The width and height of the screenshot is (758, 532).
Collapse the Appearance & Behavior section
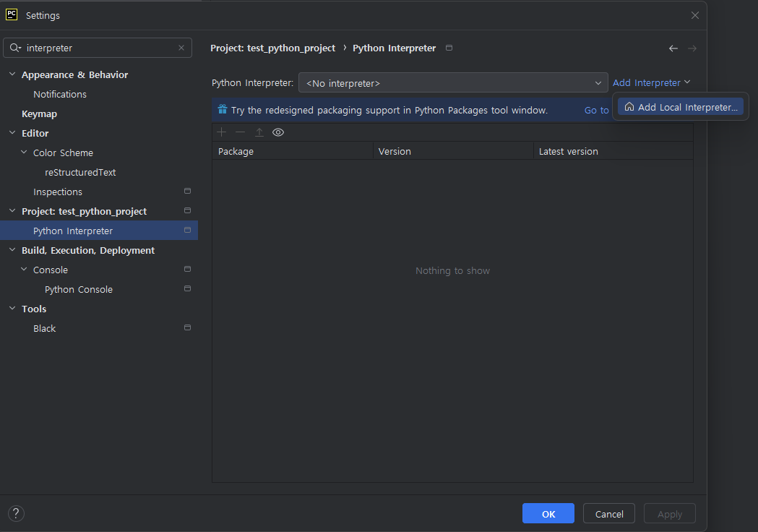tap(12, 74)
